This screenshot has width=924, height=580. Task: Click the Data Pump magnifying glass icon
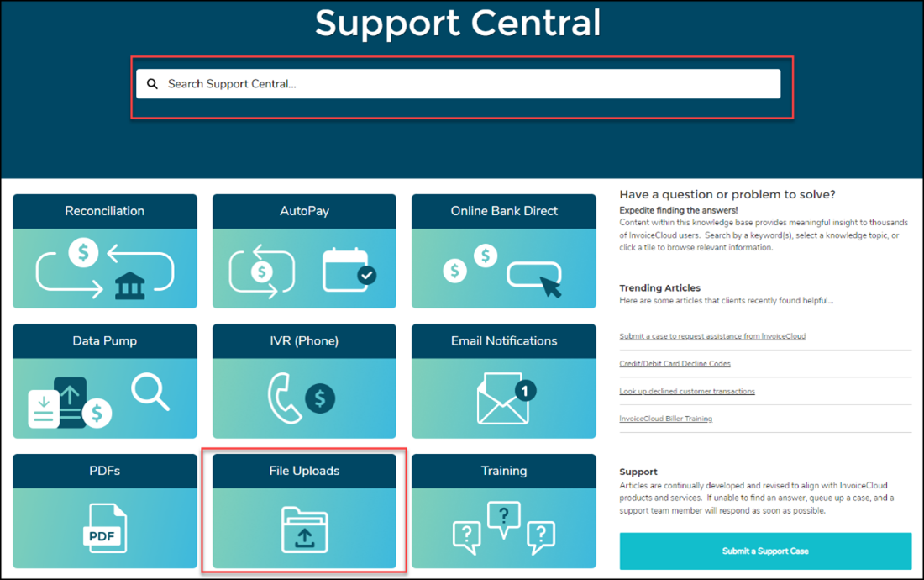click(x=150, y=392)
